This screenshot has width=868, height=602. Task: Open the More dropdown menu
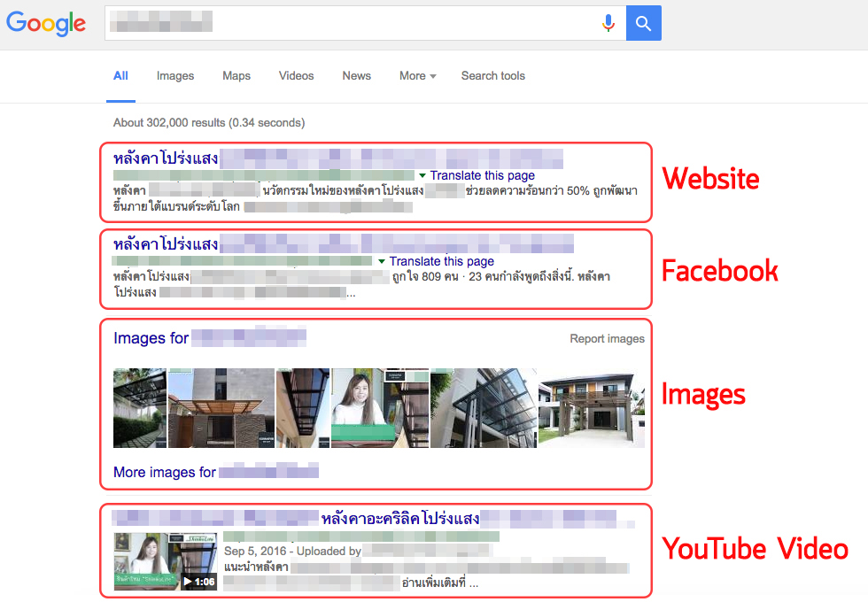click(x=417, y=76)
